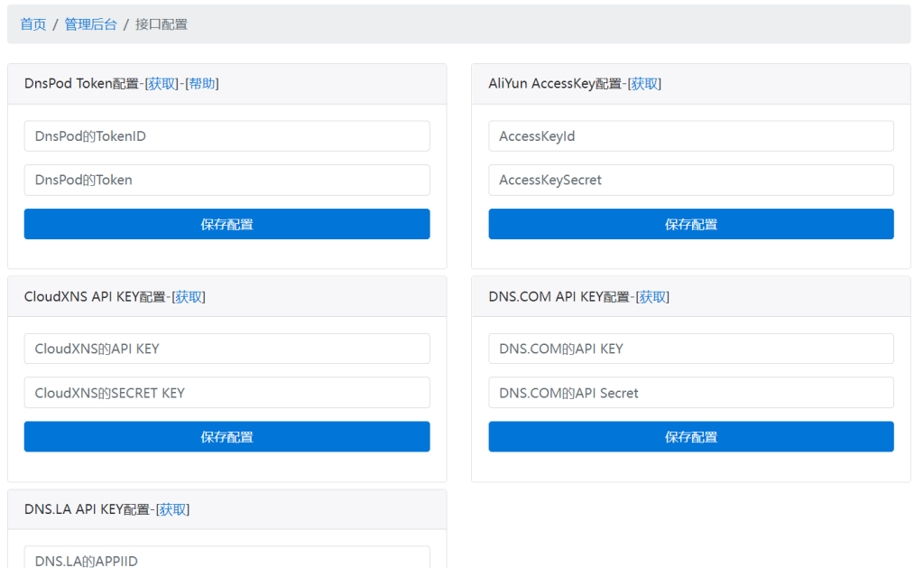This screenshot has height=568, width=924.
Task: Focus the DnsPod的Token input field
Action: 226,180
